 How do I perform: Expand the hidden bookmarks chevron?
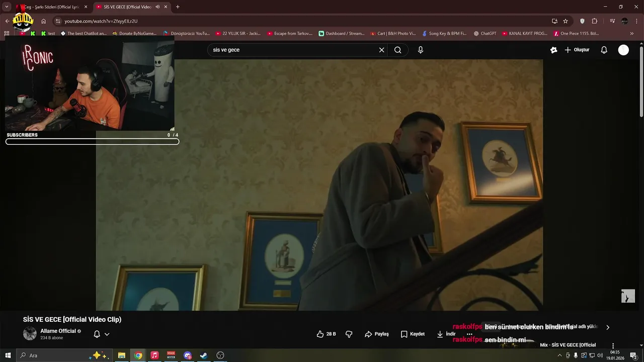632,34
